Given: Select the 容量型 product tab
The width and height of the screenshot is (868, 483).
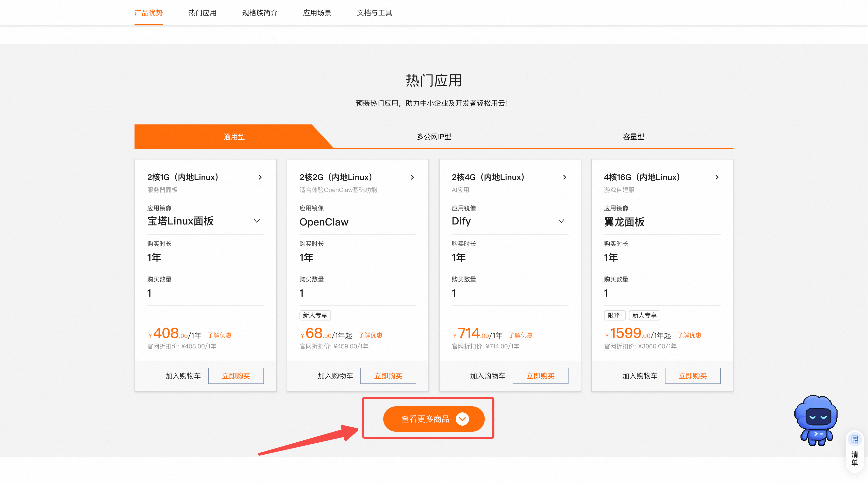Looking at the screenshot, I should pos(633,137).
